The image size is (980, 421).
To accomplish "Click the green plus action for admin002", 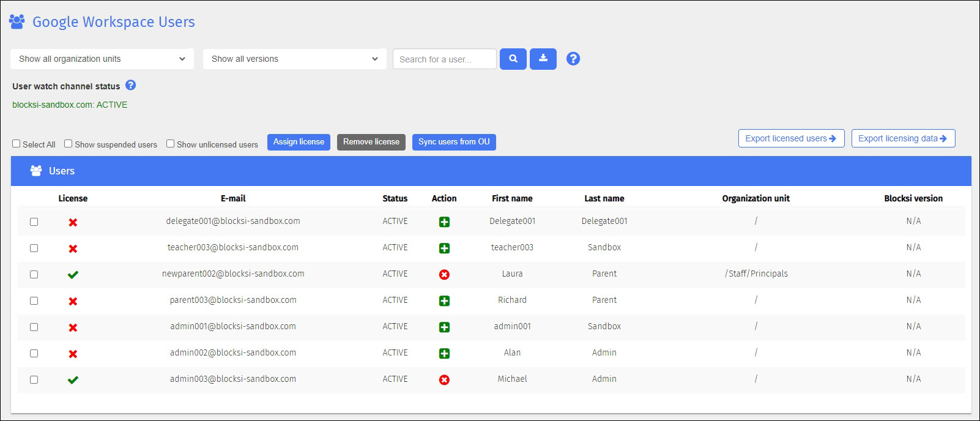I will [445, 354].
